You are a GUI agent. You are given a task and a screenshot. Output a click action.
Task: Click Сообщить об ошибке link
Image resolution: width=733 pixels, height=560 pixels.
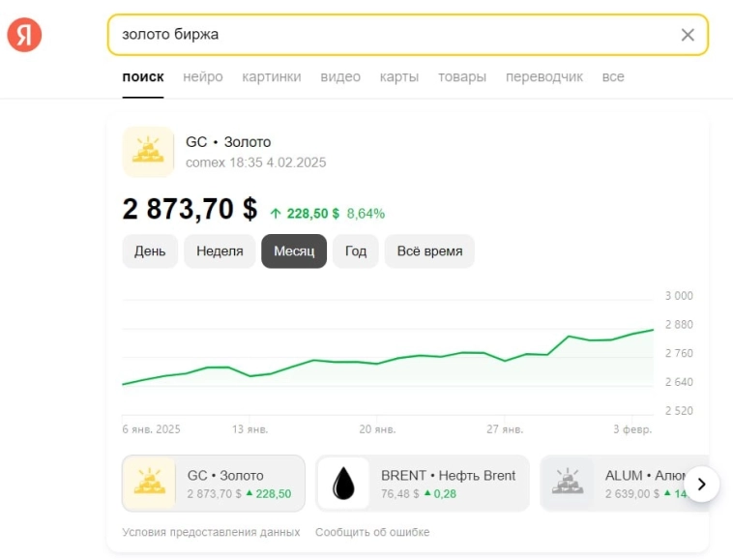372,532
